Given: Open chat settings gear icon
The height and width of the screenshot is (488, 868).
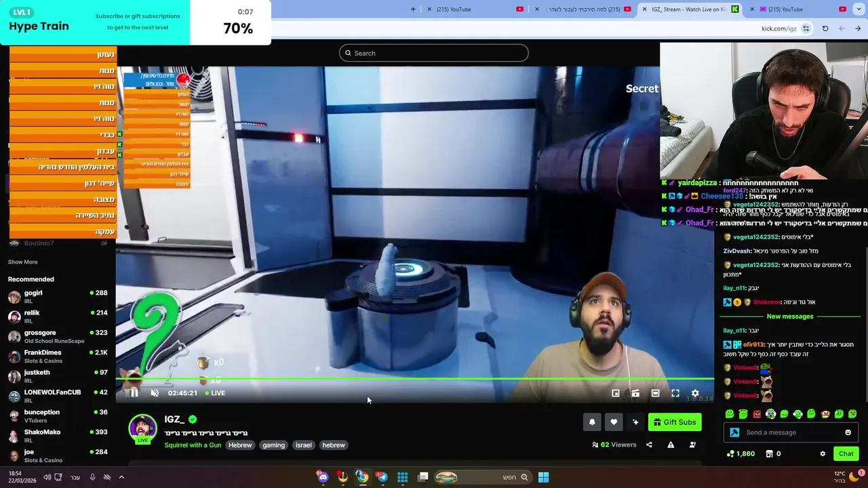Looking at the screenshot, I should click(x=823, y=453).
